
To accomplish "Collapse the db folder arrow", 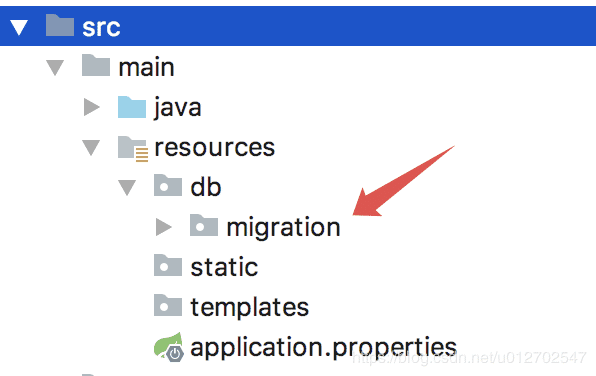I will 127,188.
